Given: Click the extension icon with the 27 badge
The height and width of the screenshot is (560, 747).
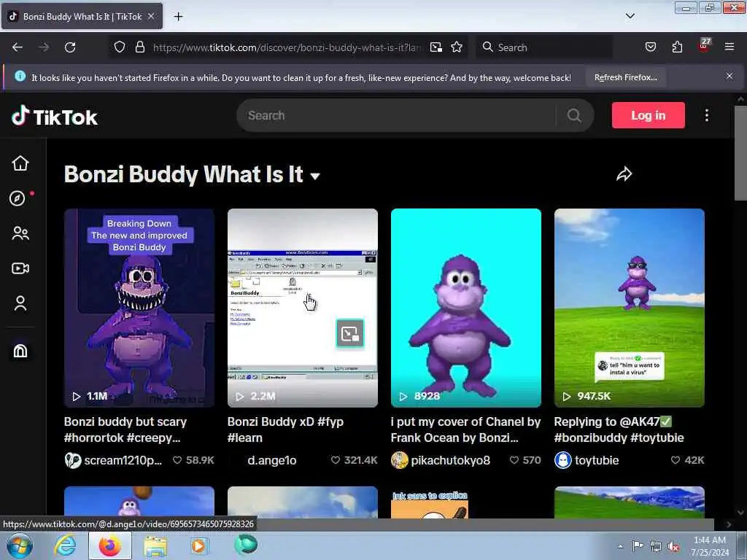Looking at the screenshot, I should click(x=704, y=46).
